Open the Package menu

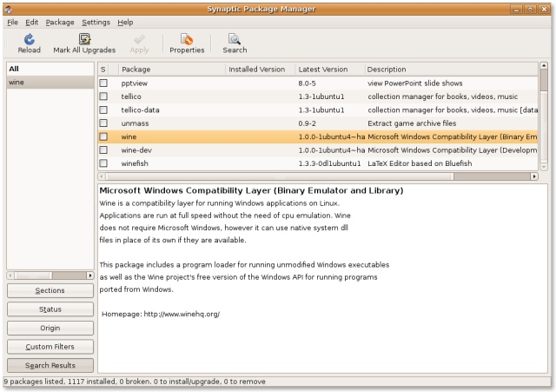tap(60, 22)
